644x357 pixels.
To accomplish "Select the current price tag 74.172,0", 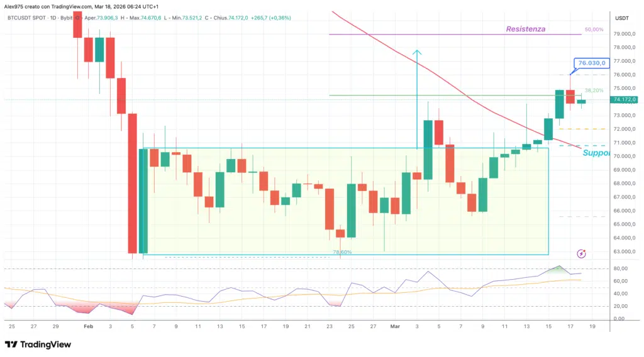I will click(x=625, y=99).
